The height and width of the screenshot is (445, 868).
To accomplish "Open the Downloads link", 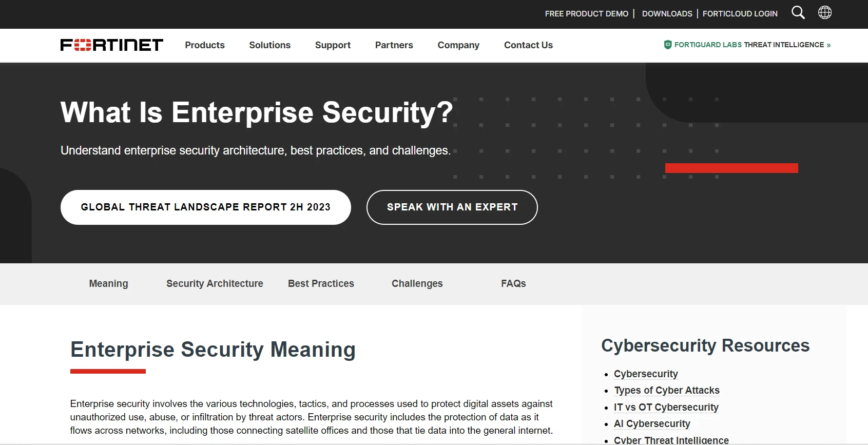I will click(x=667, y=14).
